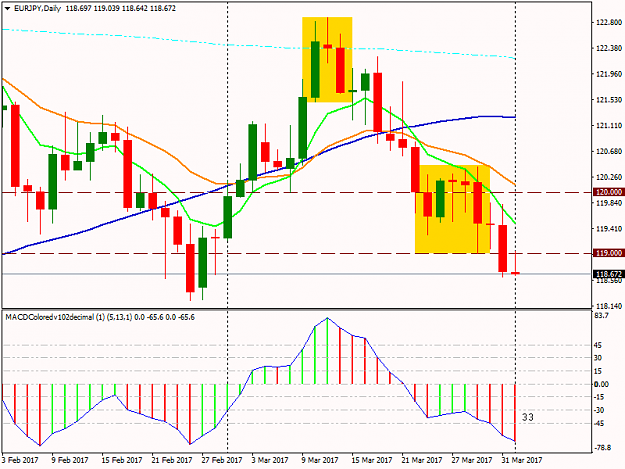
Task: Click the 119.000 price level label
Action: click(609, 253)
